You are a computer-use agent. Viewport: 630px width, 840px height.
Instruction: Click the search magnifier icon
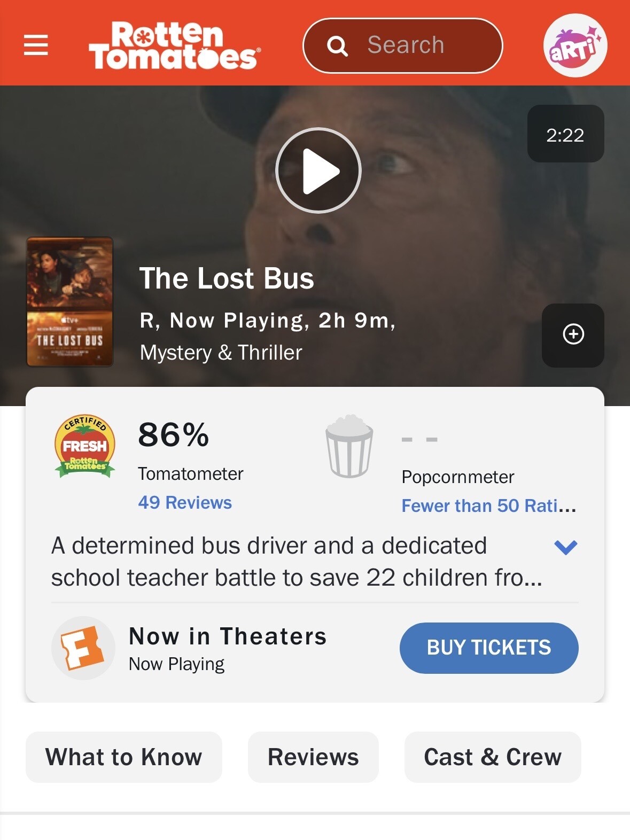pyautogui.click(x=337, y=46)
